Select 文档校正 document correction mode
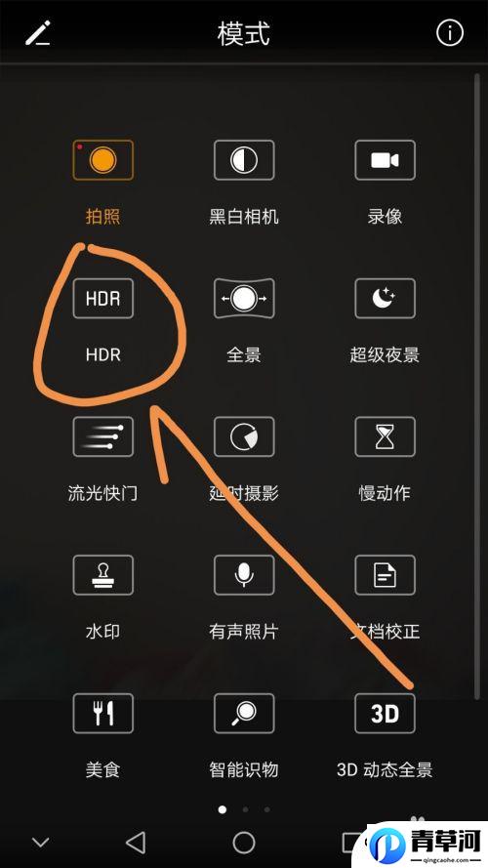 [385, 575]
